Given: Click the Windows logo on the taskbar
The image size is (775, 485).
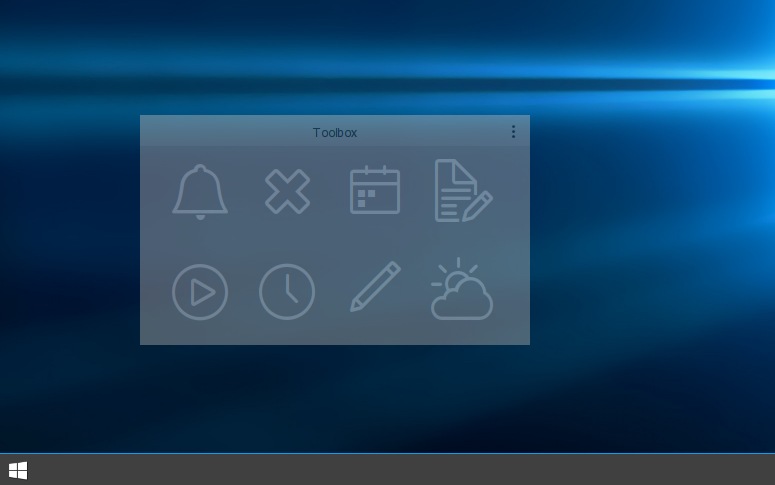Looking at the screenshot, I should point(18,470).
